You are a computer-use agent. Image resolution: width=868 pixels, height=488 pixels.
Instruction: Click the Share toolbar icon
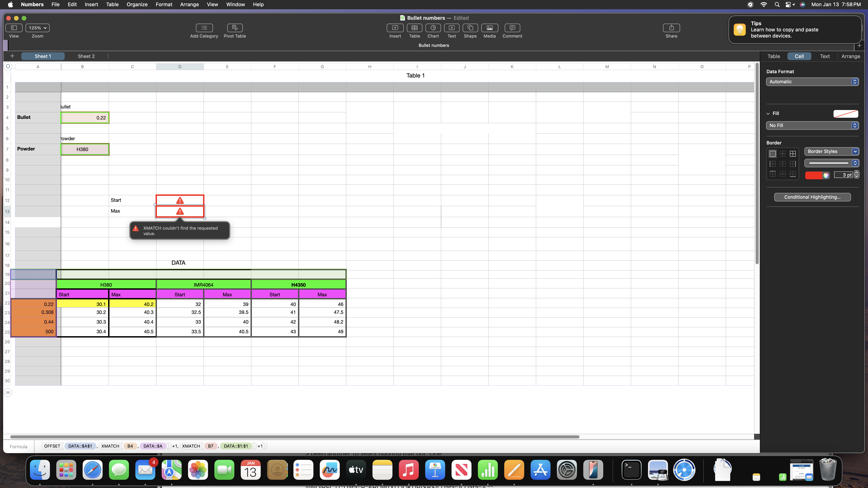pyautogui.click(x=671, y=28)
